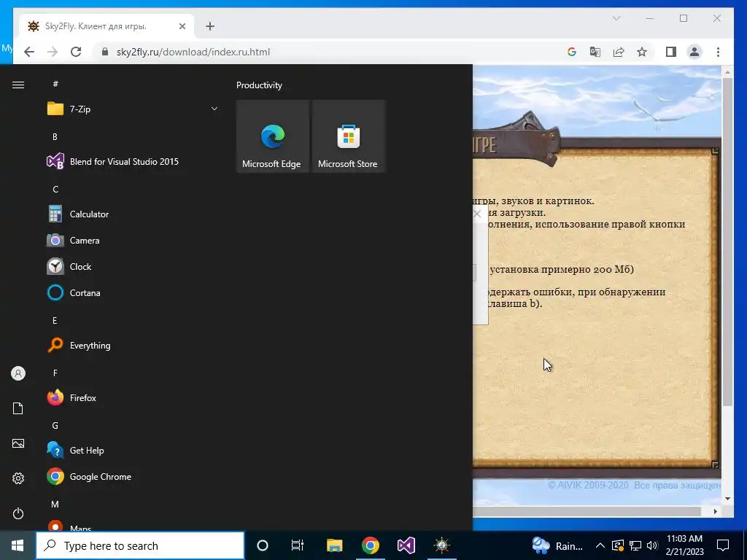The height and width of the screenshot is (560, 747).
Task: Click the letter G section header
Action: click(55, 426)
